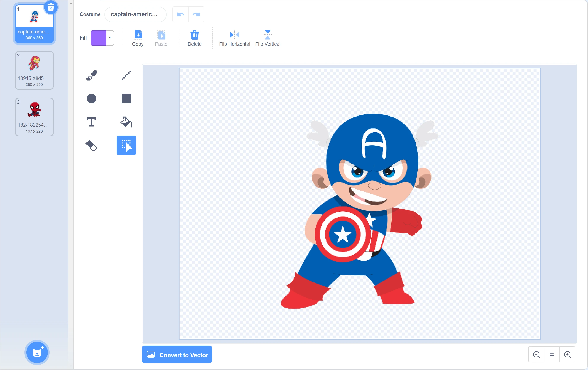The image size is (588, 370).
Task: Click Flip Vertical
Action: click(x=268, y=38)
